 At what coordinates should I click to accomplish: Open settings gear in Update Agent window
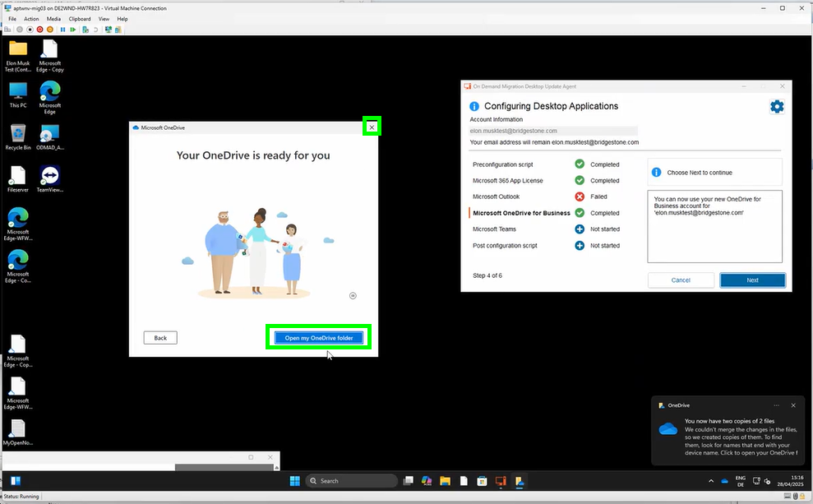click(x=777, y=107)
